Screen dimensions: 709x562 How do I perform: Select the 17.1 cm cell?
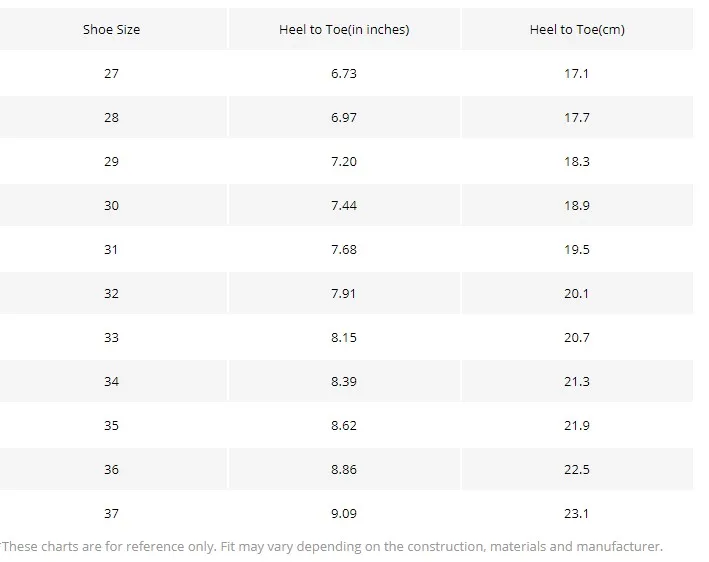point(577,73)
